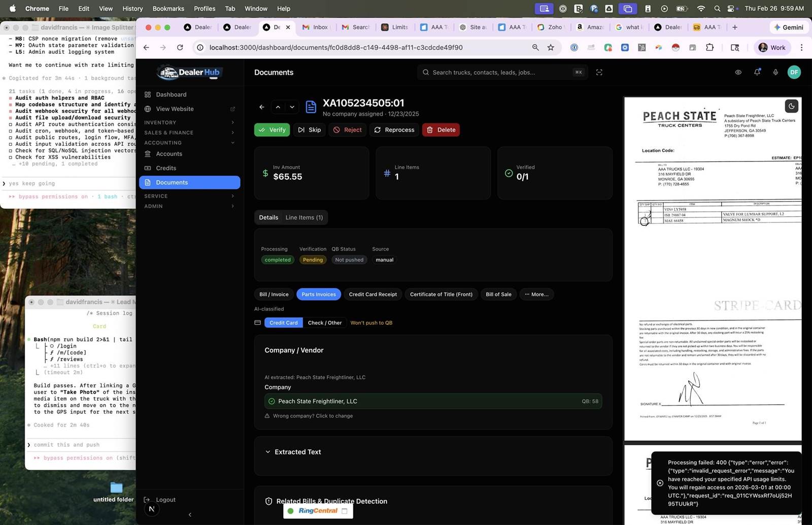The height and width of the screenshot is (525, 812).
Task: Open Bookmarks in the macOS menu bar
Action: point(168,9)
